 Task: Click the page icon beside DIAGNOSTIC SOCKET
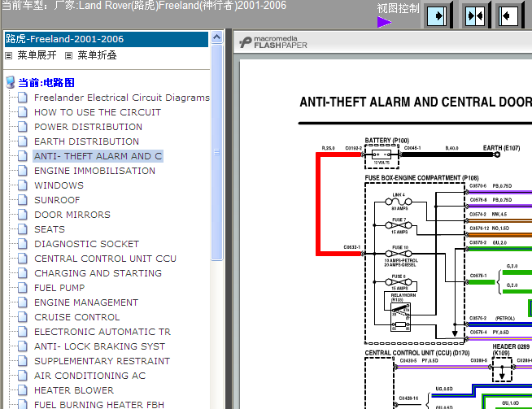[23, 243]
